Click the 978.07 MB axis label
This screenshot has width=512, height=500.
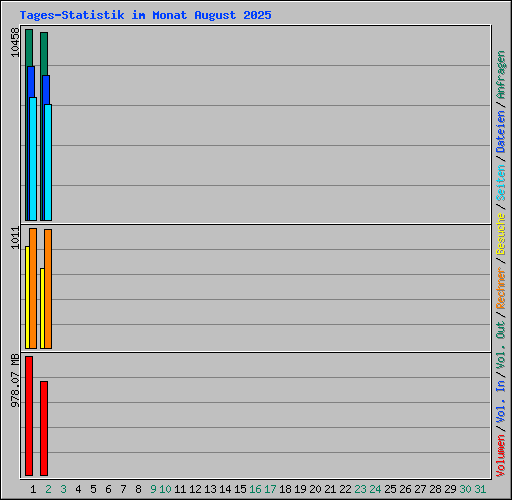(x=15, y=381)
